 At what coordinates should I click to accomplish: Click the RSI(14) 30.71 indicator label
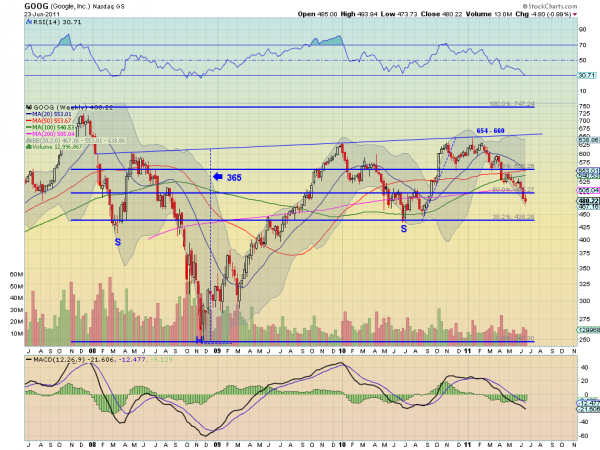(x=57, y=22)
